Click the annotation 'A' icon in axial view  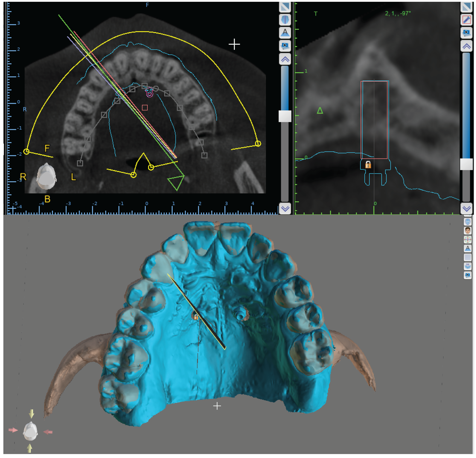pyautogui.click(x=285, y=33)
